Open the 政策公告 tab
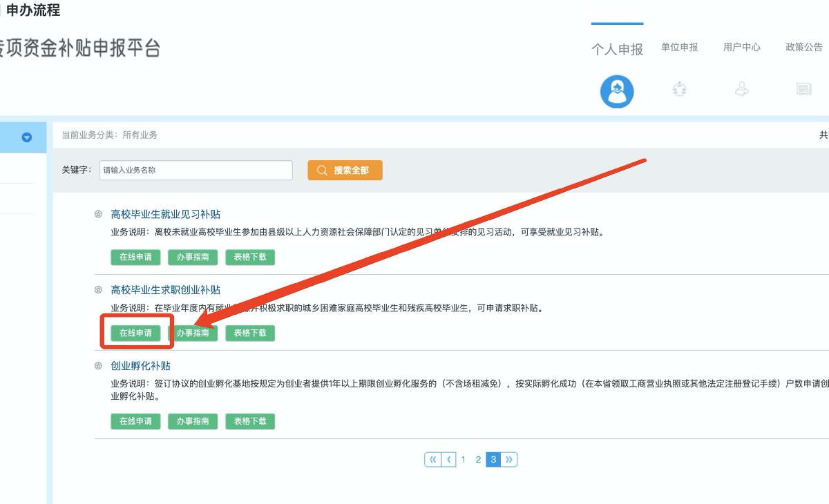This screenshot has width=829, height=504. pos(804,47)
